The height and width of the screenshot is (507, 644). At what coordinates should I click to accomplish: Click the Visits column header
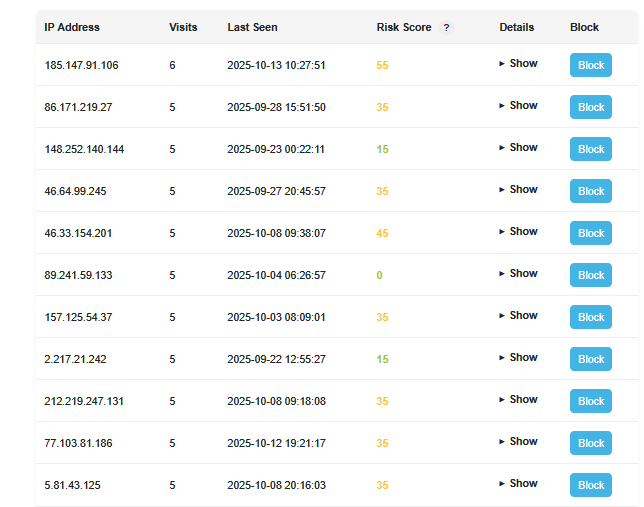point(184,28)
